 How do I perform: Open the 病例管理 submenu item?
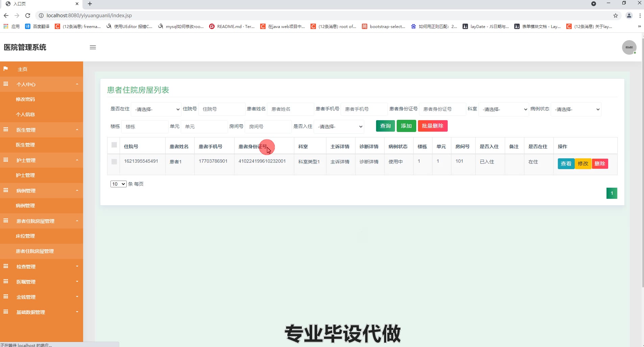click(42, 206)
